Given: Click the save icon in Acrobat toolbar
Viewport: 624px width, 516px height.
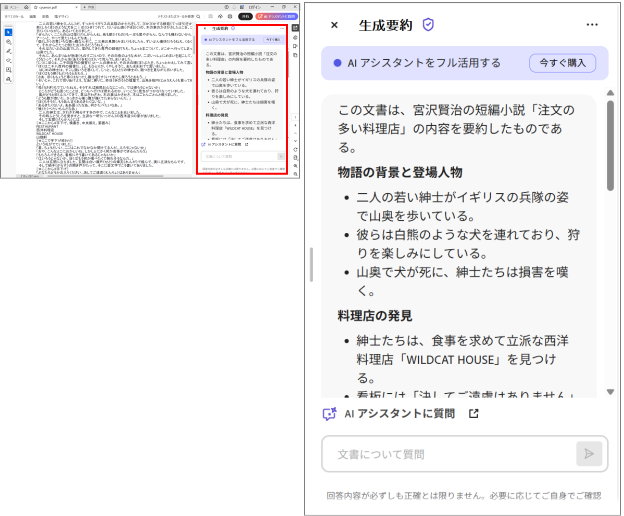Looking at the screenshot, I should click(211, 17).
